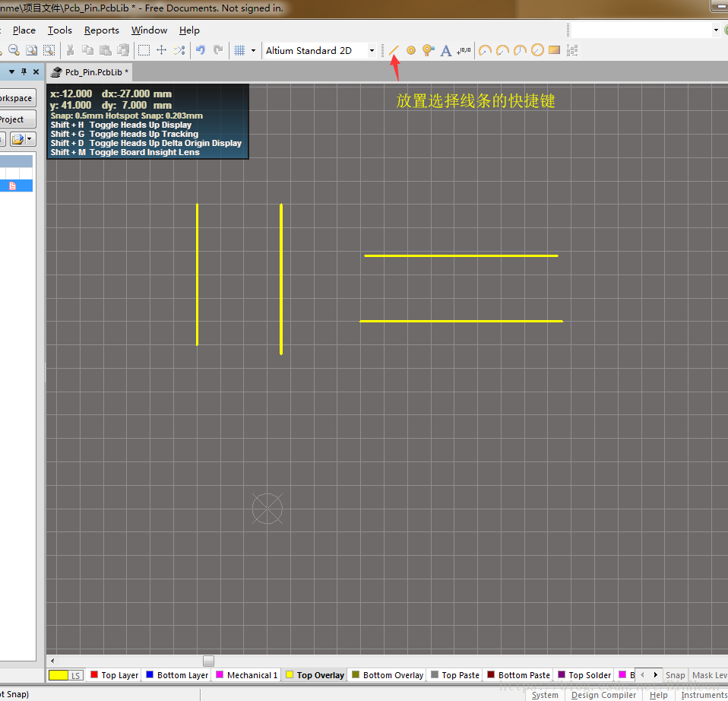728x701 pixels.
Task: Click the Place Pad icon
Action: tap(411, 51)
